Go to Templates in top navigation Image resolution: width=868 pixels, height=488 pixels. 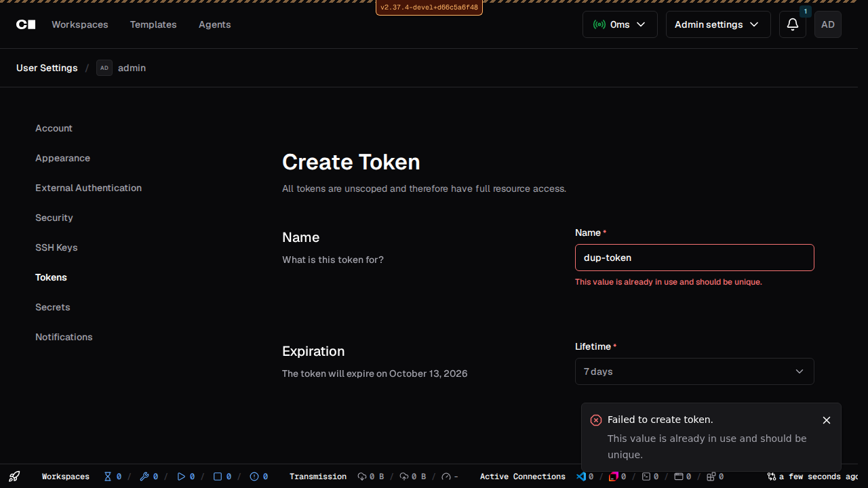[153, 24]
